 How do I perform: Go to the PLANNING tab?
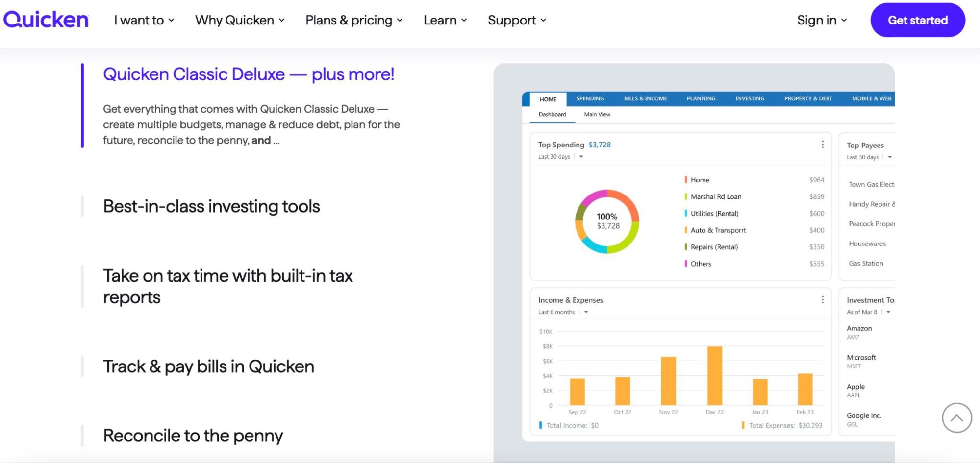pyautogui.click(x=701, y=98)
